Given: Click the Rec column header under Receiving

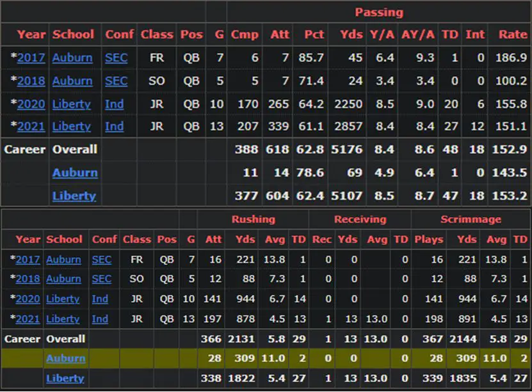Looking at the screenshot, I should pos(321,240).
